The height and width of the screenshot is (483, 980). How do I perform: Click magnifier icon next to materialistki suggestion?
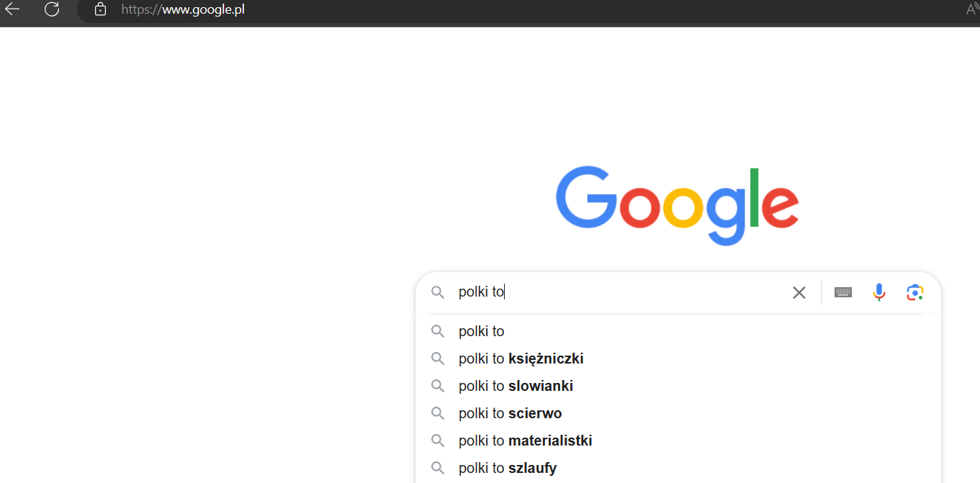[438, 441]
